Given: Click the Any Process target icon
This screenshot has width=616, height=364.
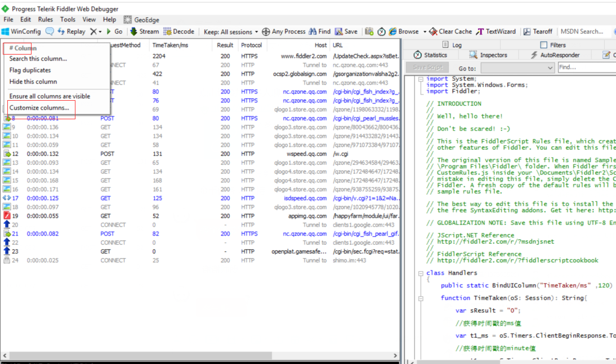Looking at the screenshot, I should click(x=266, y=32).
